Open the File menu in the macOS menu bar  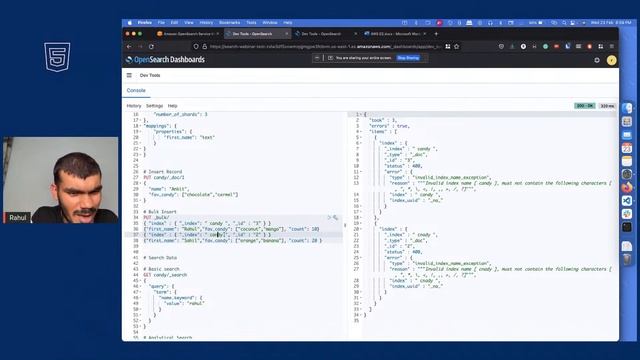161,23
